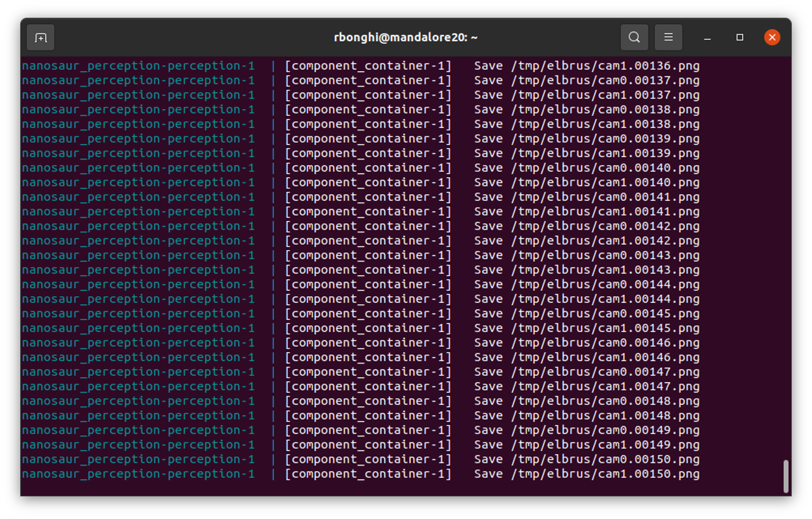Click the path /tmp/elbrus/cam1.00137.png
The height and width of the screenshot is (519, 812).
(605, 95)
